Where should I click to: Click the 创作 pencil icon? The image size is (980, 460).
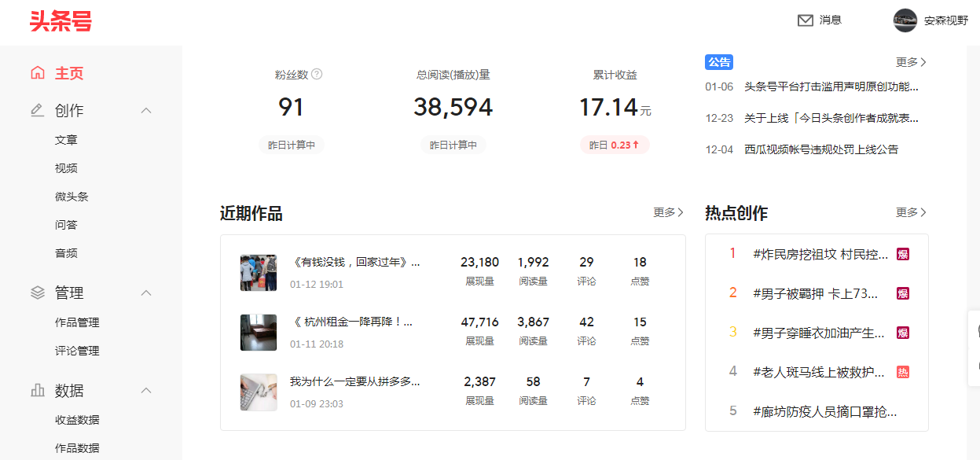click(38, 110)
